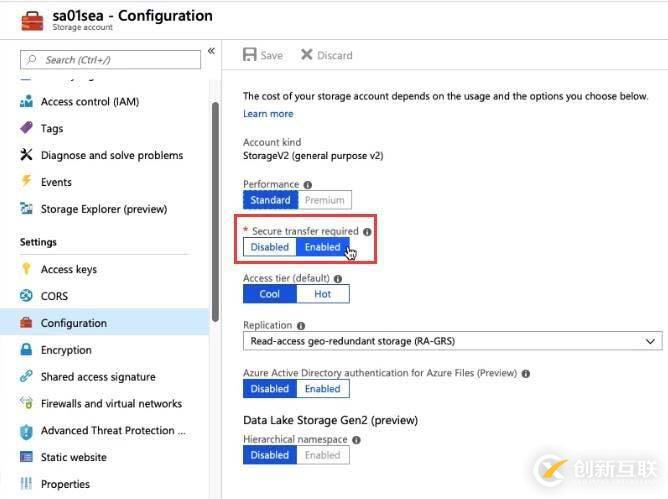Open the Learn more link
Screen dimensions: 668x499
[x=268, y=114]
